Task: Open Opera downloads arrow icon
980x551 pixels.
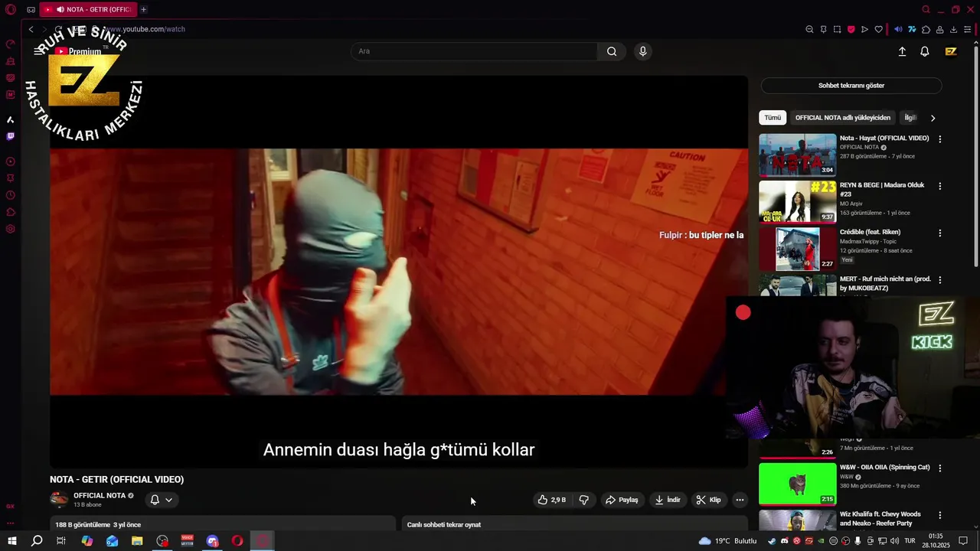Action: click(953, 30)
